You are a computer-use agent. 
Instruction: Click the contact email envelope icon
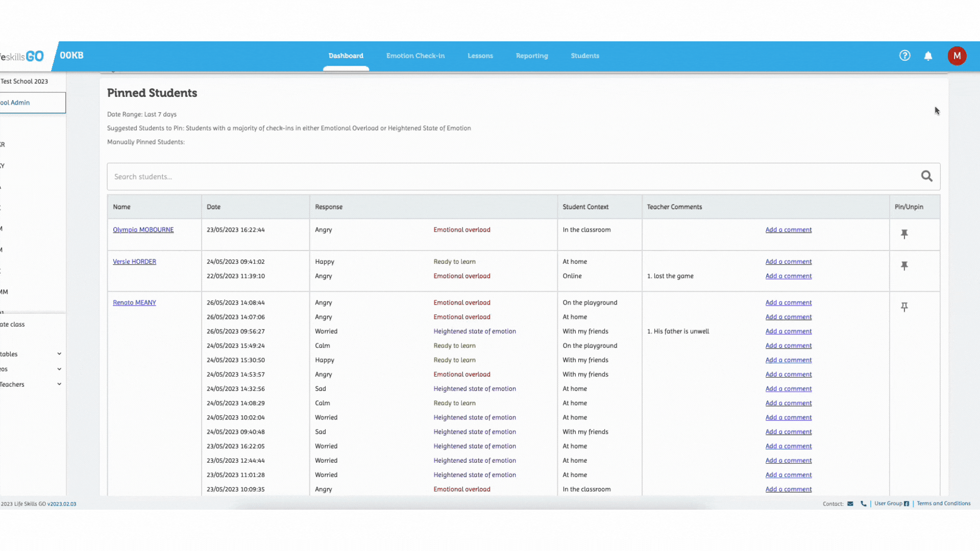850,504
